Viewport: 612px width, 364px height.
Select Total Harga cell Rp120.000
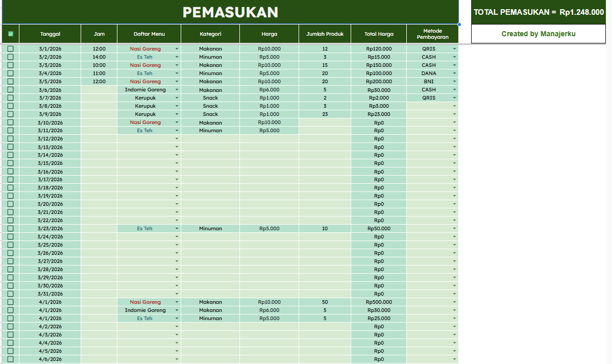(x=379, y=49)
